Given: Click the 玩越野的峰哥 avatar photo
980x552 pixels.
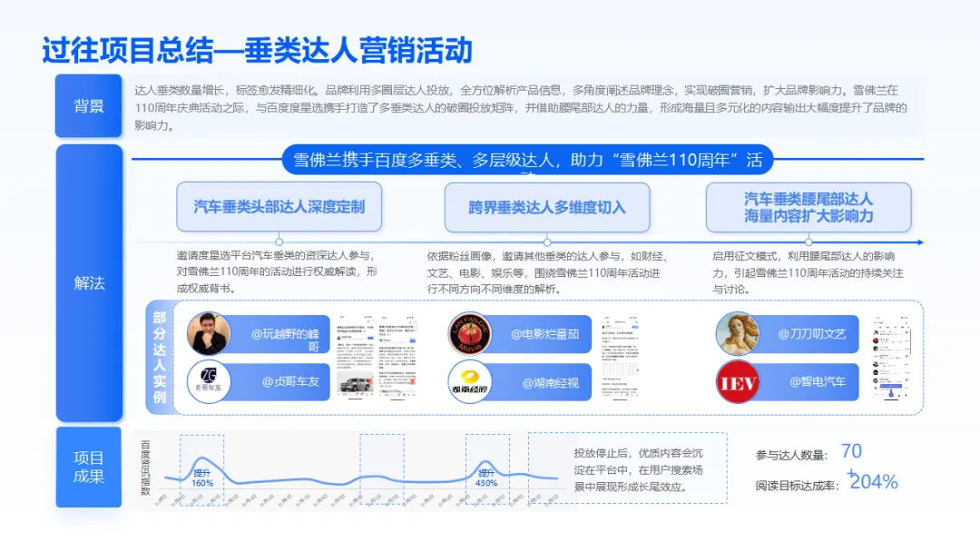Looking at the screenshot, I should point(209,333).
